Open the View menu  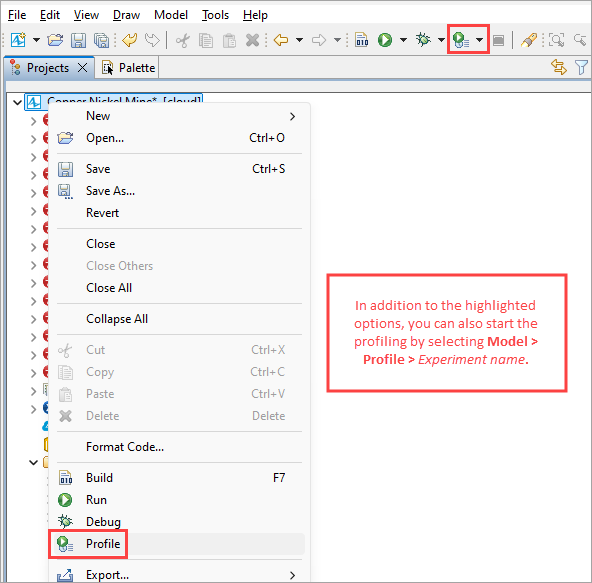tap(86, 15)
